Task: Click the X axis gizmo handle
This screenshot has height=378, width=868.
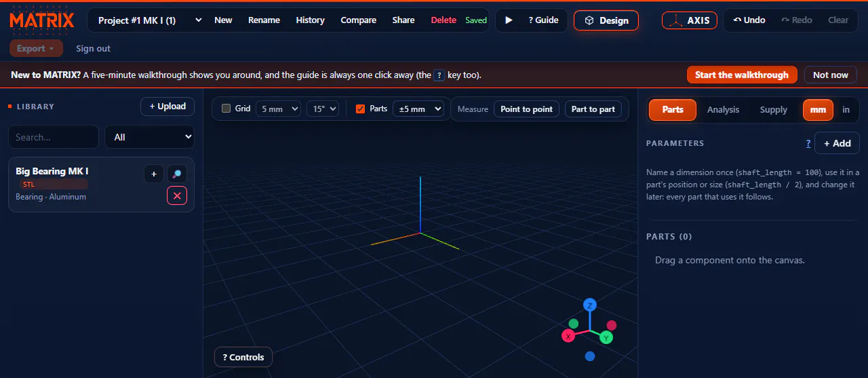Action: click(568, 336)
